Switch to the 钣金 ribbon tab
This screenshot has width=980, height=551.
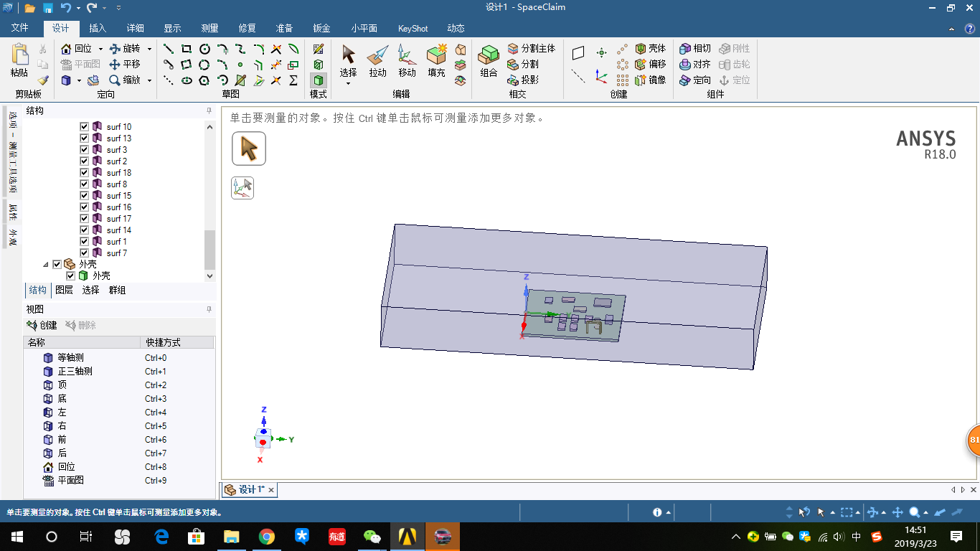(321, 29)
